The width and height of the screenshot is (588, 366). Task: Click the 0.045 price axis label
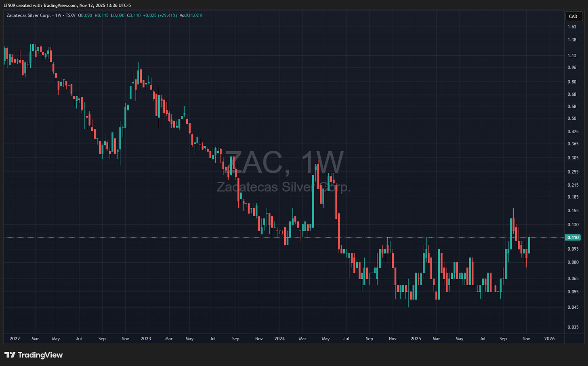573,307
